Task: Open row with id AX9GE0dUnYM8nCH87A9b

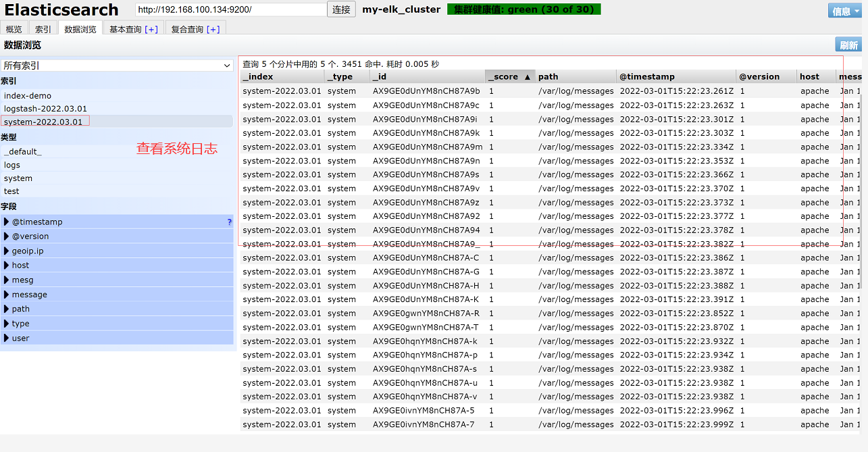Action: (x=426, y=91)
